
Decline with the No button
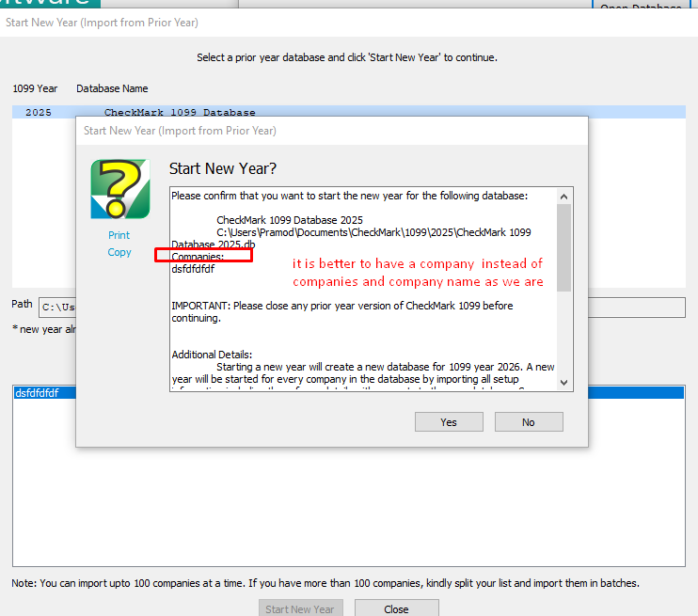point(529,422)
